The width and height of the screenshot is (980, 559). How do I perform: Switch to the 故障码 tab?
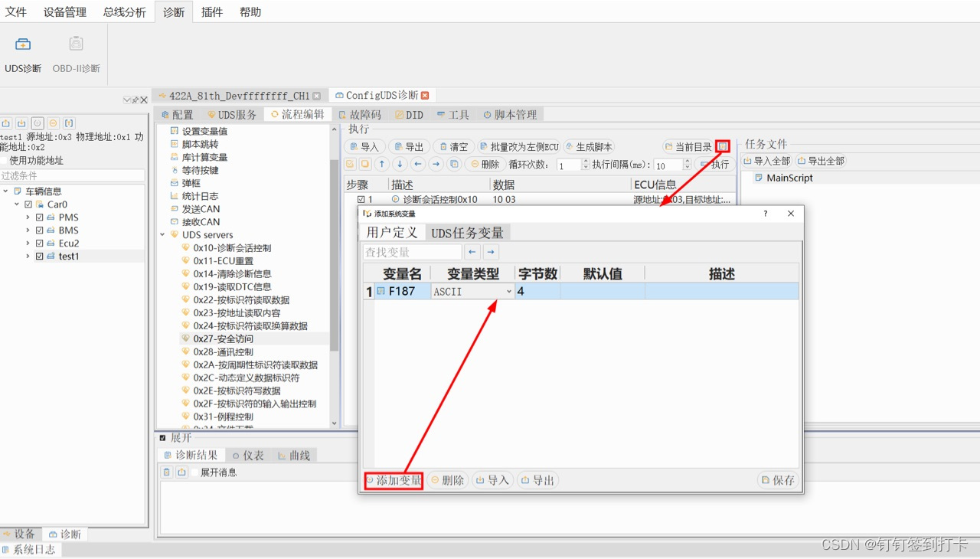coord(359,115)
